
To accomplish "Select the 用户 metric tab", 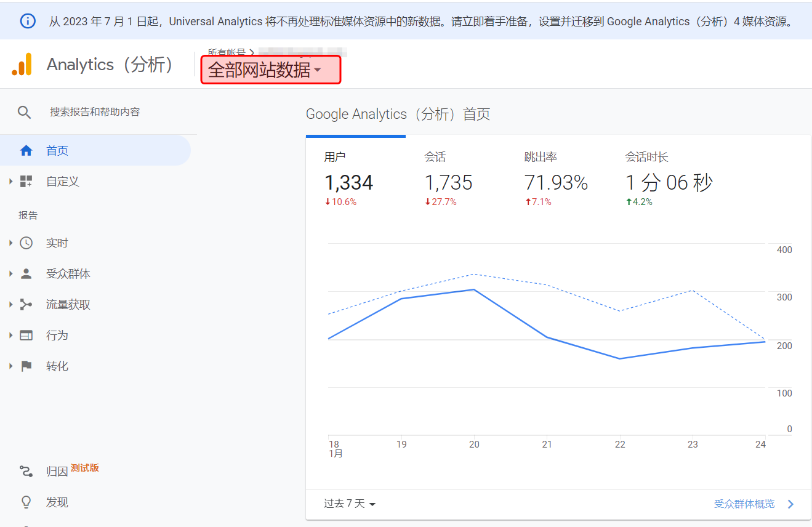I will [x=348, y=179].
